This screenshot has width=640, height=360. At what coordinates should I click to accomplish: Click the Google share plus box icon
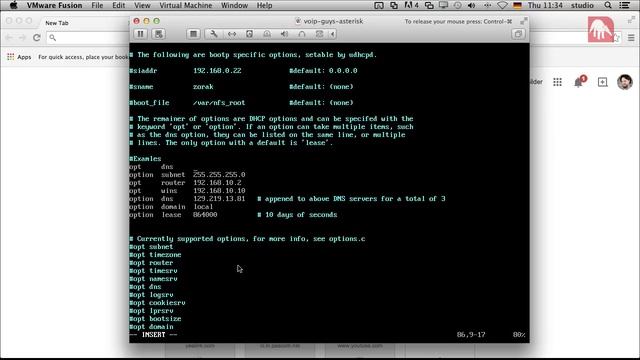(x=602, y=82)
